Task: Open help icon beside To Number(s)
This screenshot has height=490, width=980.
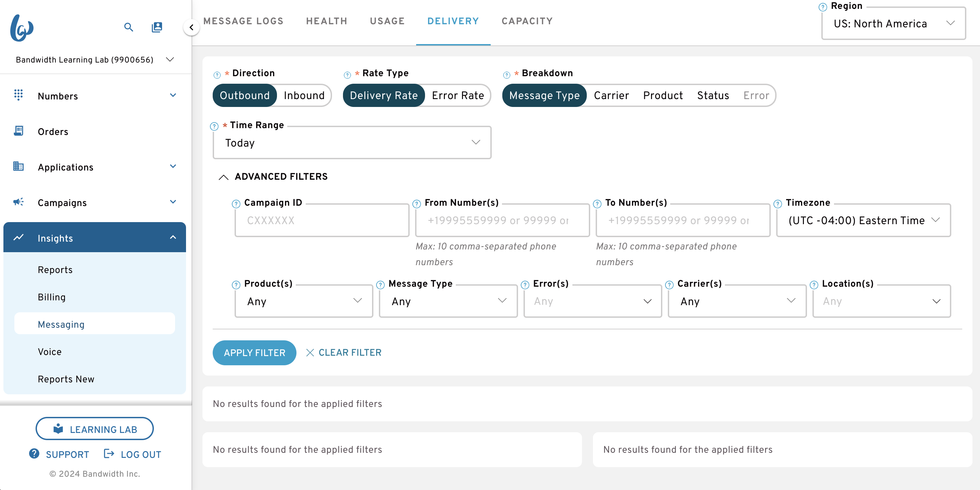Action: click(597, 204)
